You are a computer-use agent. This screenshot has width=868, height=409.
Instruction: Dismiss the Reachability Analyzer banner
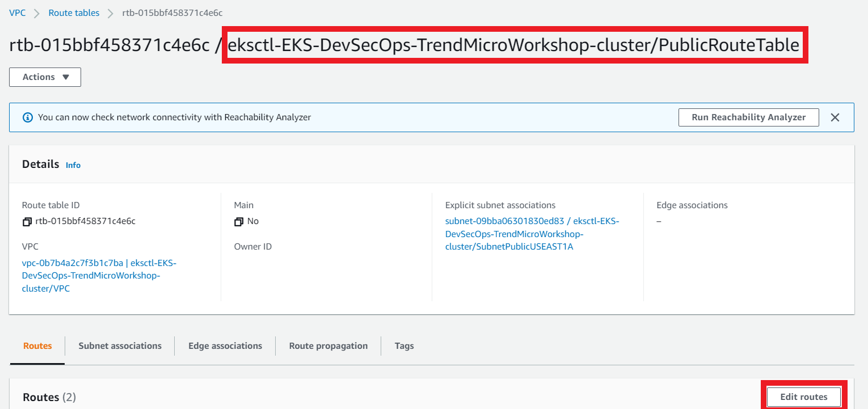pos(835,117)
